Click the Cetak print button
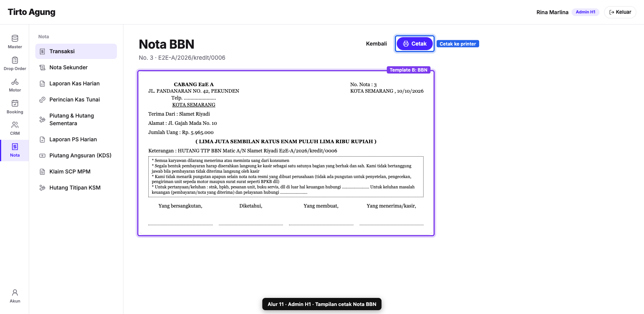 pyautogui.click(x=414, y=44)
